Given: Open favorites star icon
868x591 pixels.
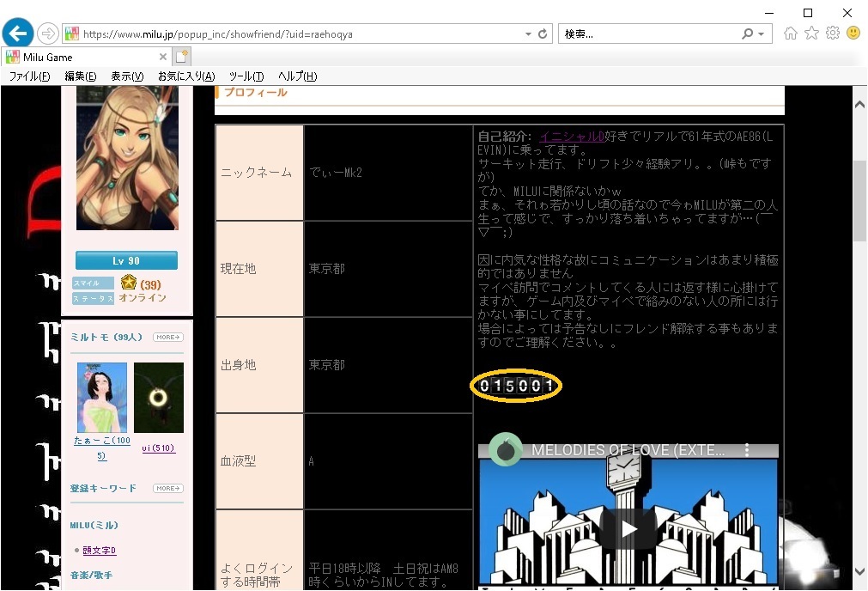Looking at the screenshot, I should click(x=811, y=34).
